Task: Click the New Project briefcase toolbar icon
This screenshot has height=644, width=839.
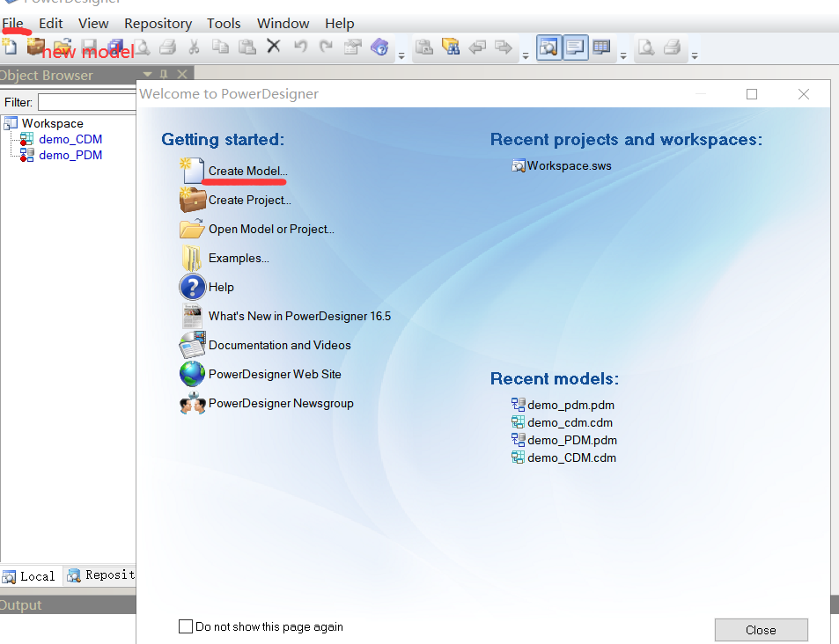Action: [x=35, y=47]
